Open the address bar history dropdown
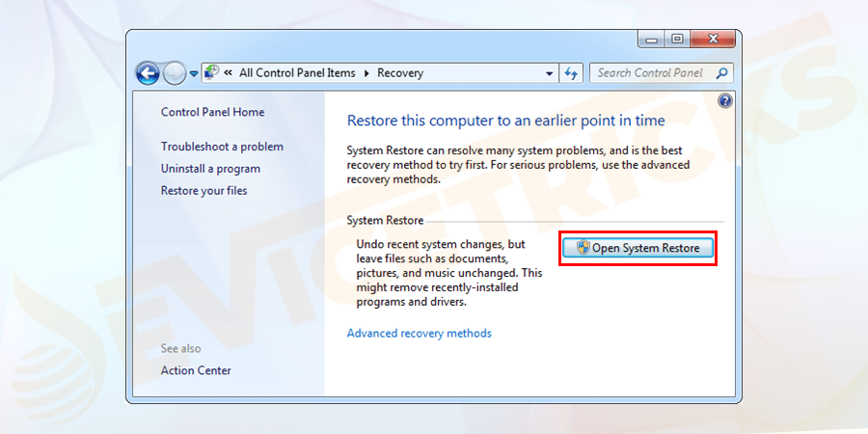 549,73
